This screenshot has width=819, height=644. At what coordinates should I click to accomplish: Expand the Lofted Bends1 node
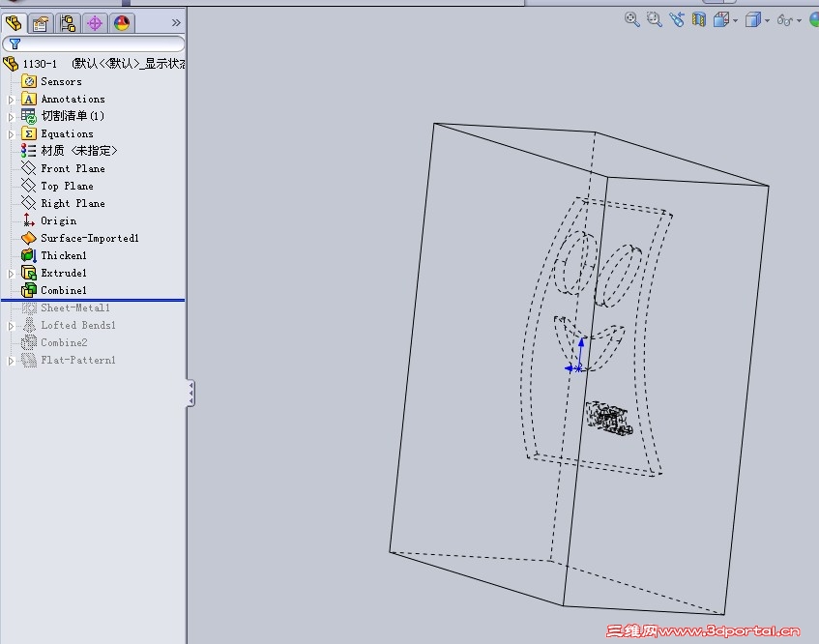[x=11, y=326]
